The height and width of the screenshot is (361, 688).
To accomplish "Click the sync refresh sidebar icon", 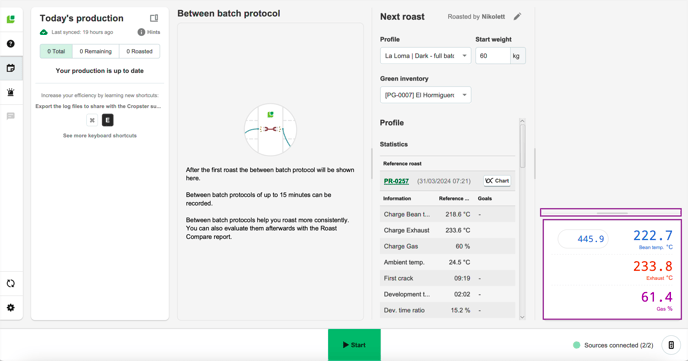I will point(11,283).
